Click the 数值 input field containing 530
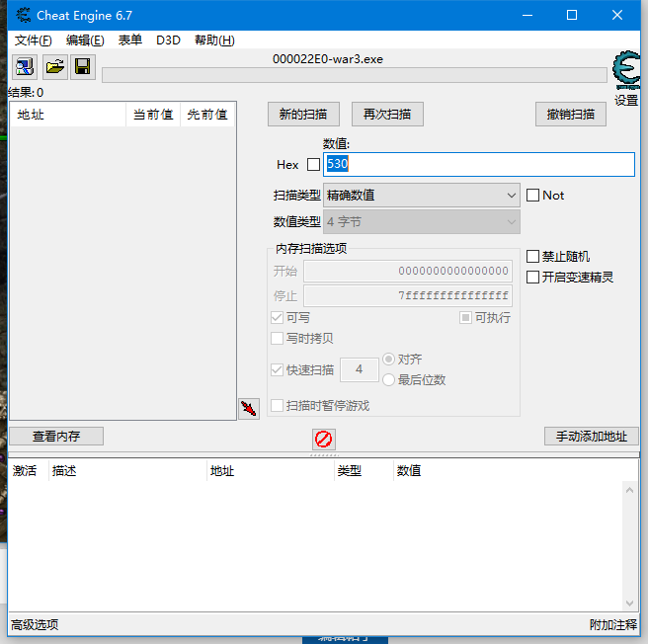Screen dimensions: 648x644 [479, 164]
